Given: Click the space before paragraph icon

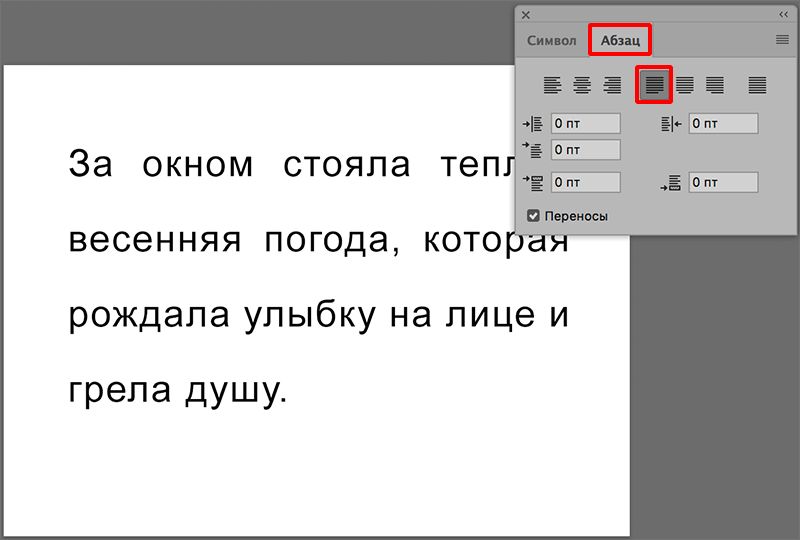Looking at the screenshot, I should pyautogui.click(x=533, y=182).
